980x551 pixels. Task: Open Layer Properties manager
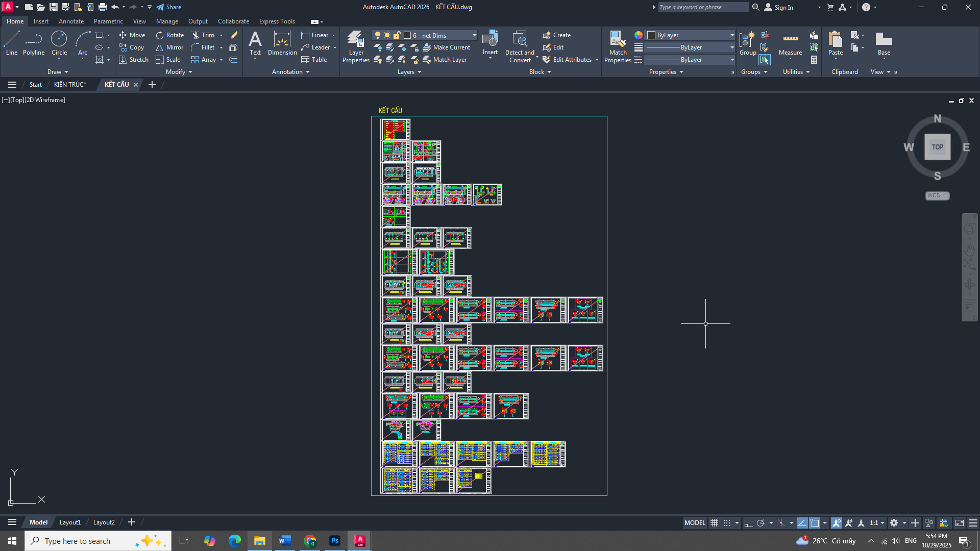(x=356, y=46)
